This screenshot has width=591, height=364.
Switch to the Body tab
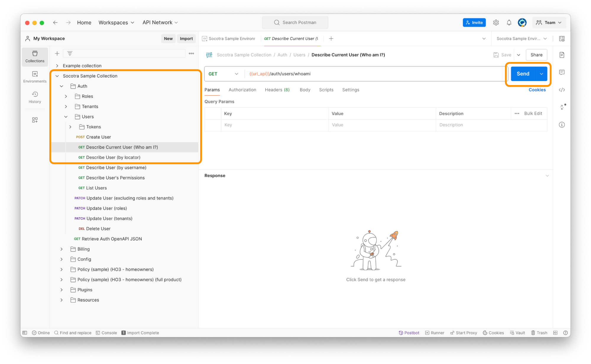(x=305, y=90)
